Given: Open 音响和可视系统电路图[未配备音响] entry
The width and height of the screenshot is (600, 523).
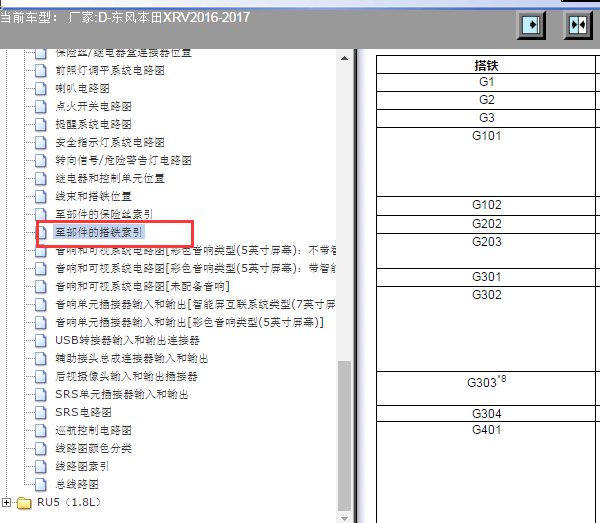Looking at the screenshot, I should [142, 286].
